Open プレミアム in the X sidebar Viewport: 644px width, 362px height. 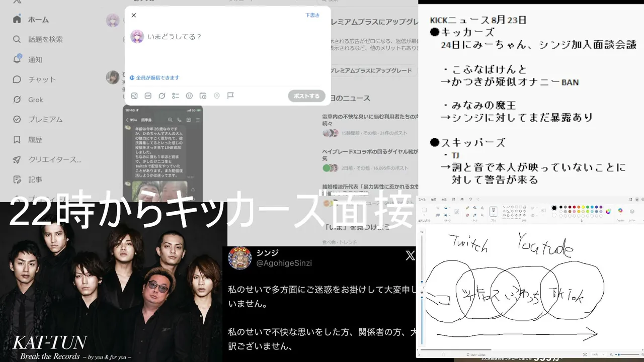pyautogui.click(x=38, y=120)
